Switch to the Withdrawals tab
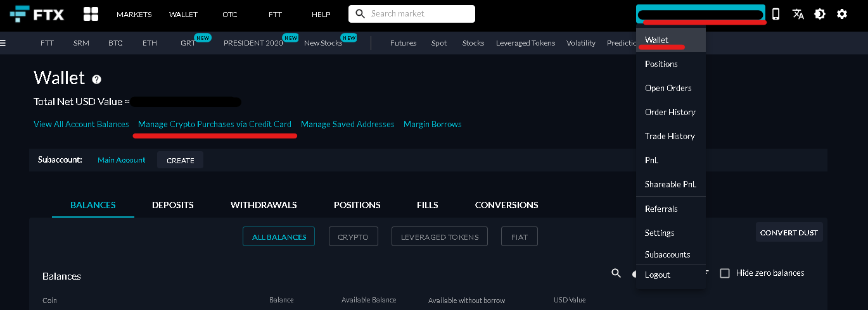 coord(264,205)
